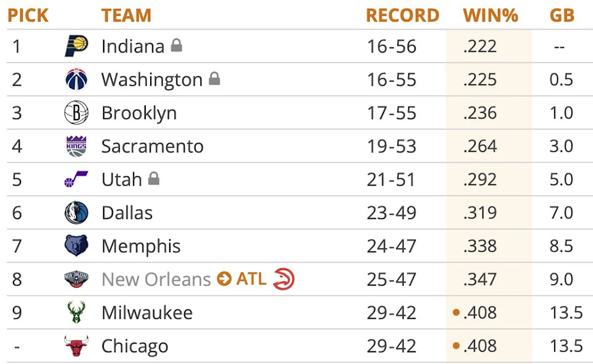
Task: Click the Washington Wizards logo
Action: (77, 80)
